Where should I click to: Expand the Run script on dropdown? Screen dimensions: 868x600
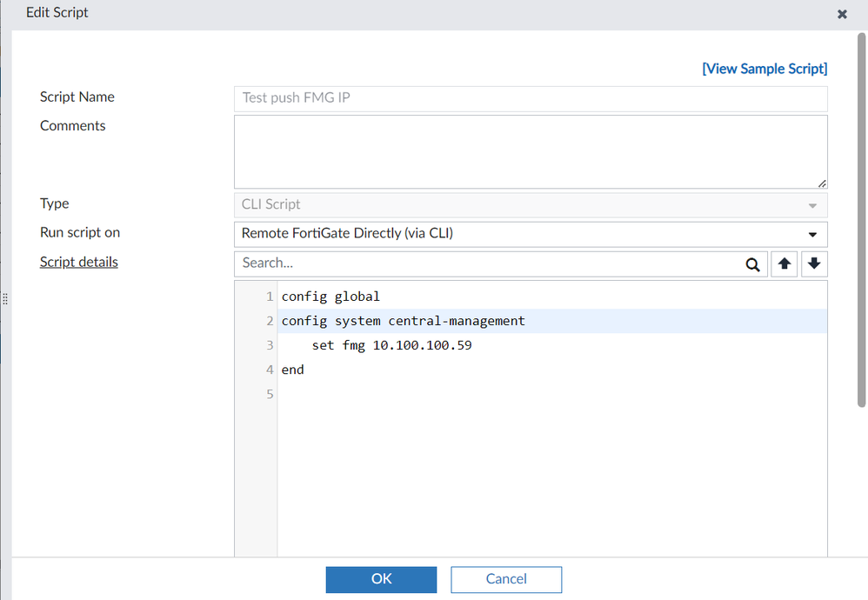812,234
